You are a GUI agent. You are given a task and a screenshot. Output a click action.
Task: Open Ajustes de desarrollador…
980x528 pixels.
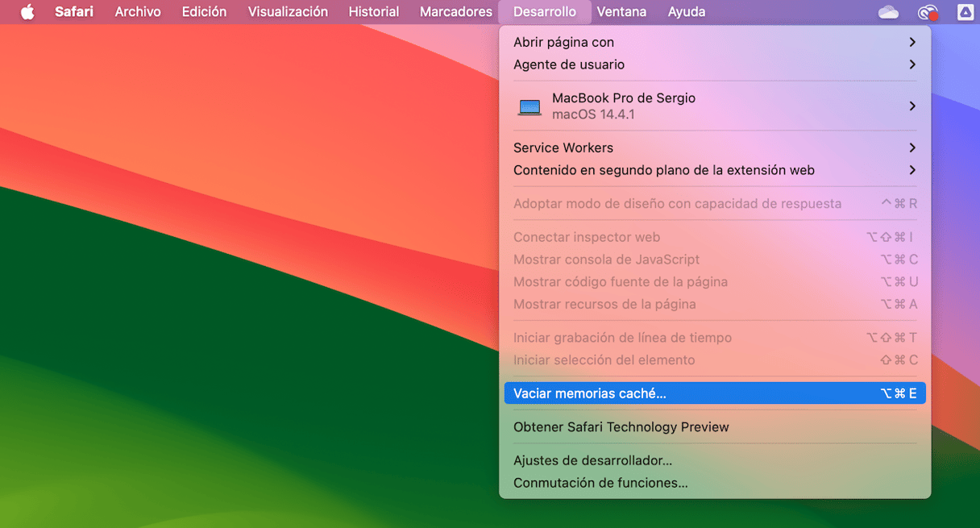[715, 460]
